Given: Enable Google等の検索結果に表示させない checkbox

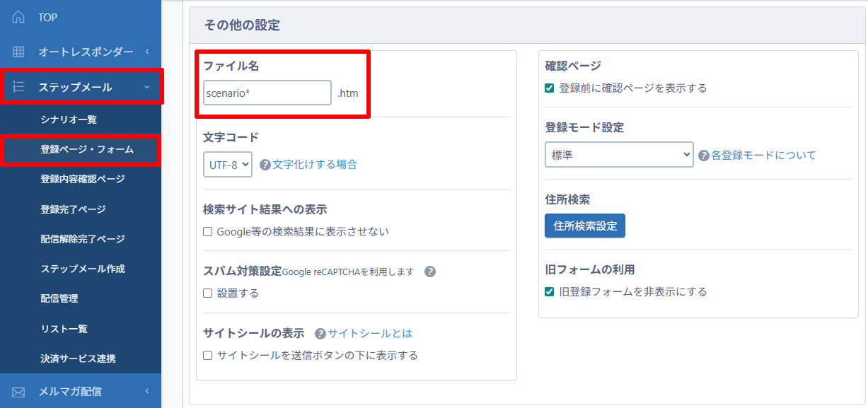Looking at the screenshot, I should [208, 231].
